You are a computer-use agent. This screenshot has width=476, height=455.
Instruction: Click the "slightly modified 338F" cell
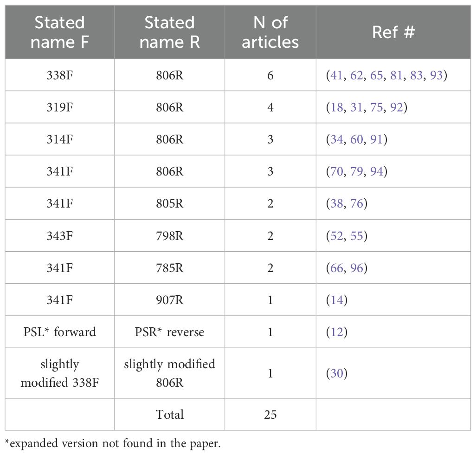point(60,373)
